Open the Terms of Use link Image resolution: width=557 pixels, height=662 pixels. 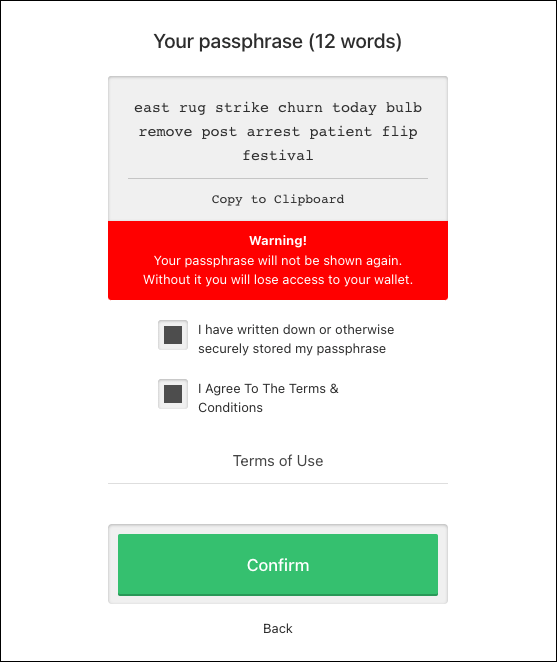[x=278, y=461]
